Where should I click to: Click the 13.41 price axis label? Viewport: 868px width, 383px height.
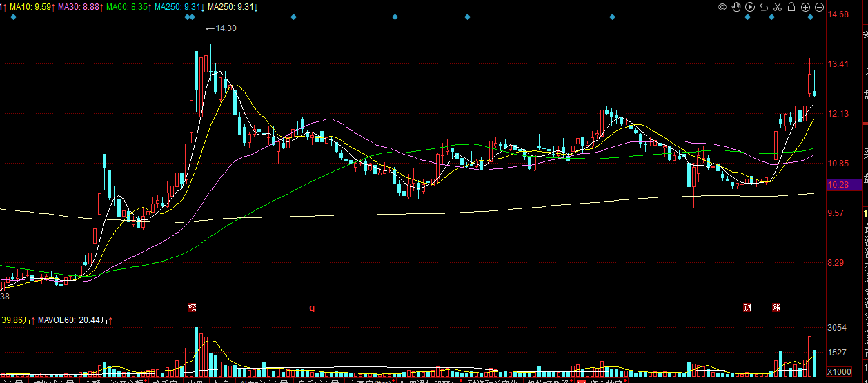(x=839, y=64)
